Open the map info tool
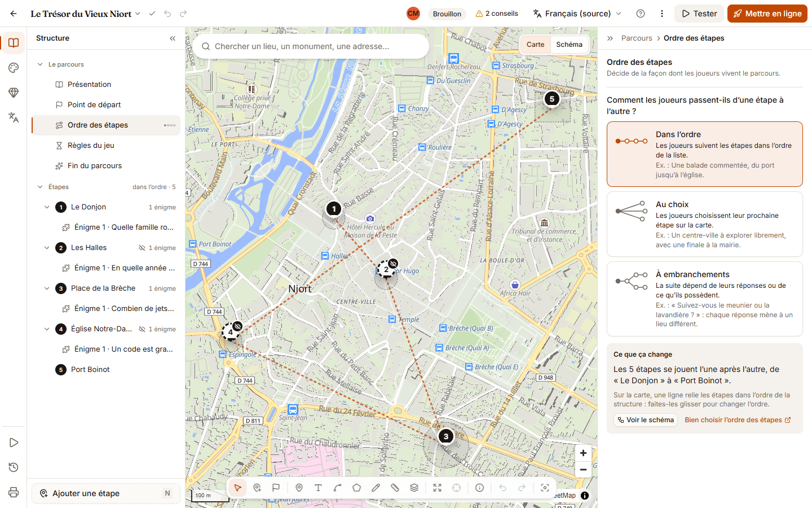Image resolution: width=812 pixels, height=508 pixels. coord(479,488)
